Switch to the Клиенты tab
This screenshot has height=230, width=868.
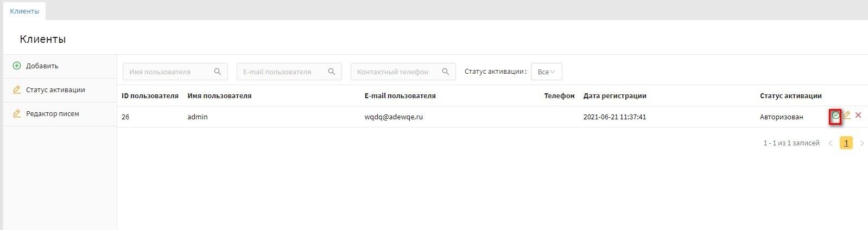(24, 11)
